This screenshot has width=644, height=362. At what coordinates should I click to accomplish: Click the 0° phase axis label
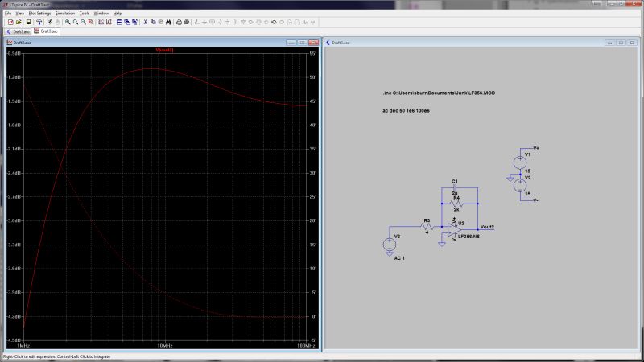click(314, 316)
